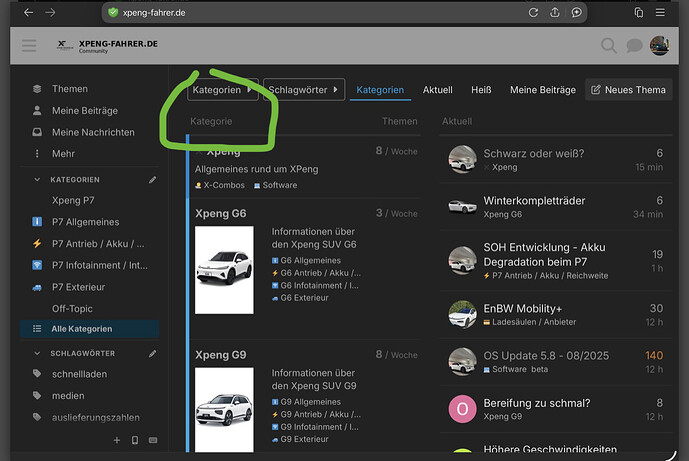Viewport: 689px width, 461px height.
Task: Click the plus icon at sidebar bottom
Action: coord(117,440)
